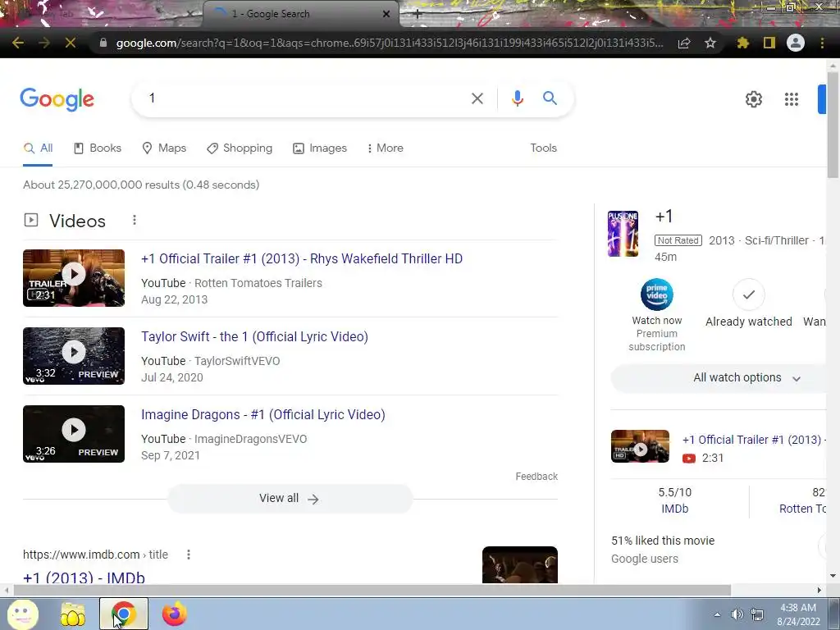Screen dimensions: 840x630
Task: Click the IMDb rating link
Action: tap(674, 509)
